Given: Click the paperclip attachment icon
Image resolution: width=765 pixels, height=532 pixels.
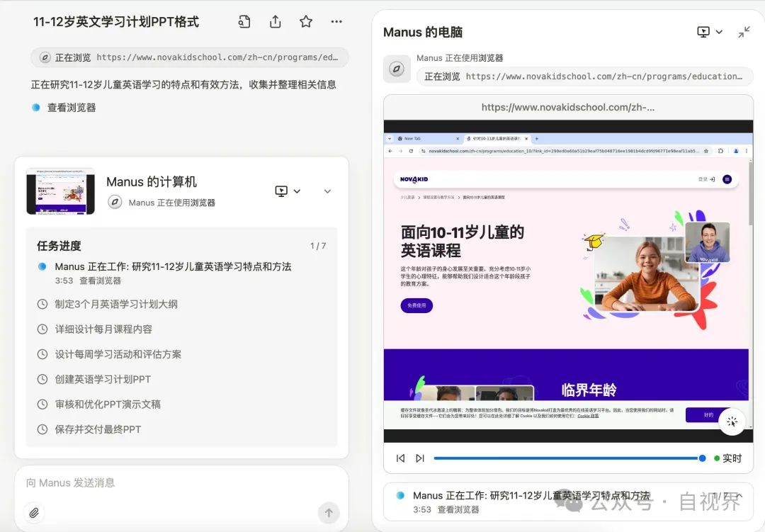Looking at the screenshot, I should point(33,512).
